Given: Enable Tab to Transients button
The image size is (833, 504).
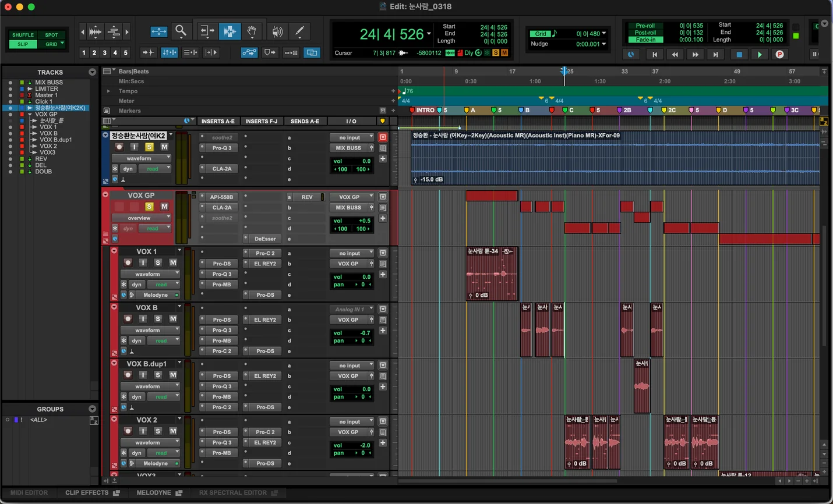Looking at the screenshot, I should coord(148,52).
